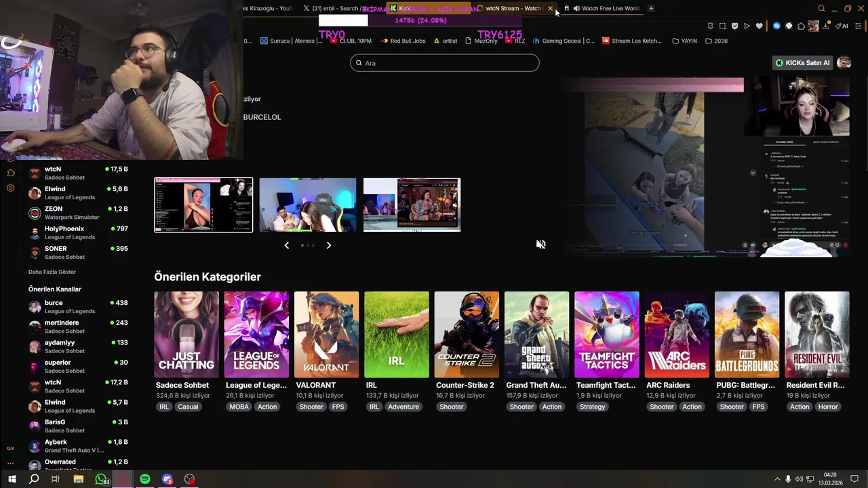The image size is (868, 488).
Task: Open the Teamfight Tactics category cover
Action: coord(607,334)
